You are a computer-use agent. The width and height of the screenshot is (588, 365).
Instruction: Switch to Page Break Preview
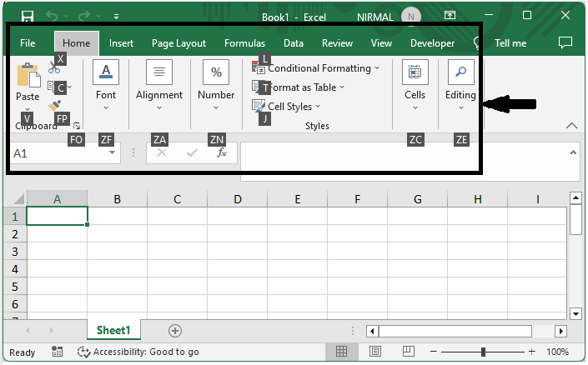click(x=409, y=352)
